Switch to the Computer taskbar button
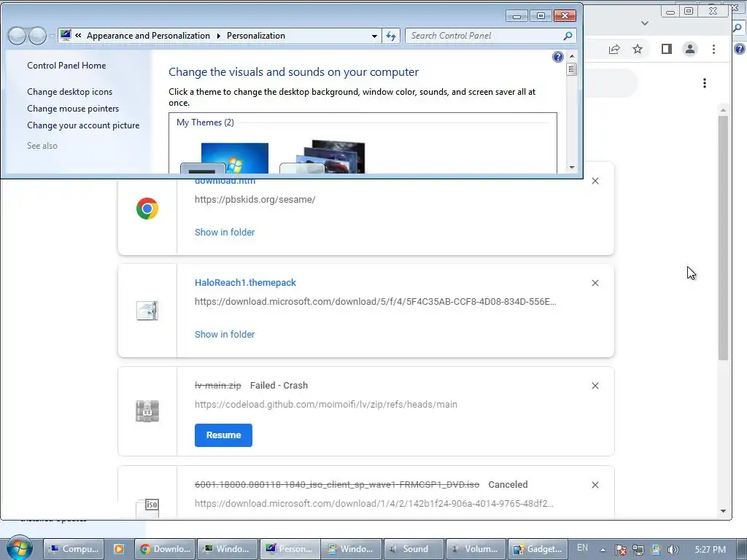The width and height of the screenshot is (747, 560). pos(74,549)
